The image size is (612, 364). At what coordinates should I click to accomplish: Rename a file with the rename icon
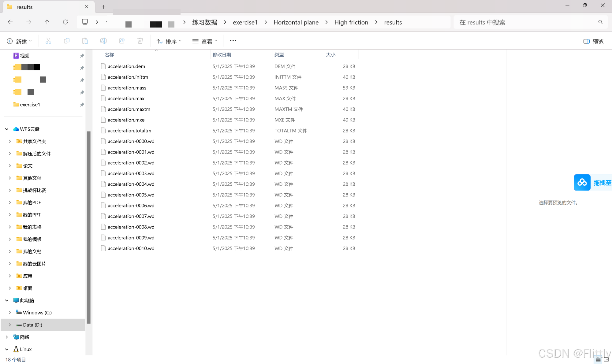tap(103, 41)
